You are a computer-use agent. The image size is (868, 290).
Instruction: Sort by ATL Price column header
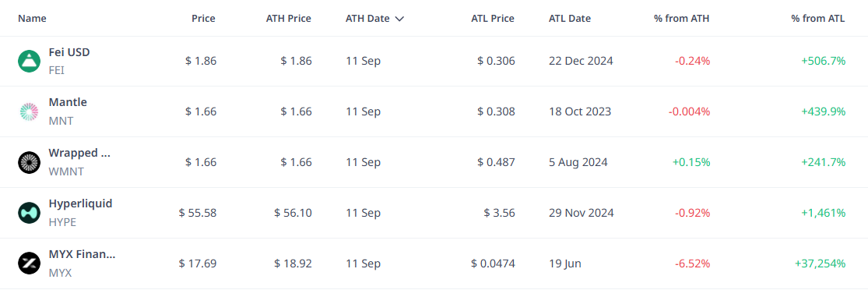[x=491, y=18]
